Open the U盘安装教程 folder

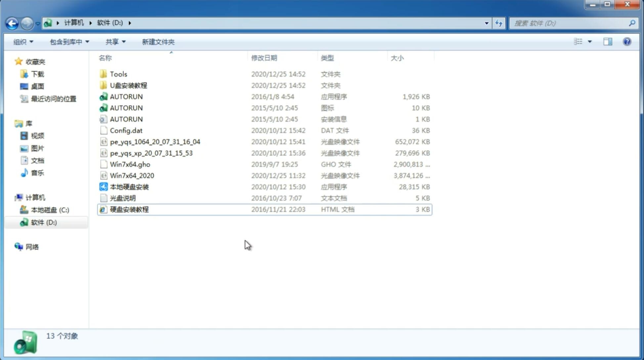pos(128,85)
